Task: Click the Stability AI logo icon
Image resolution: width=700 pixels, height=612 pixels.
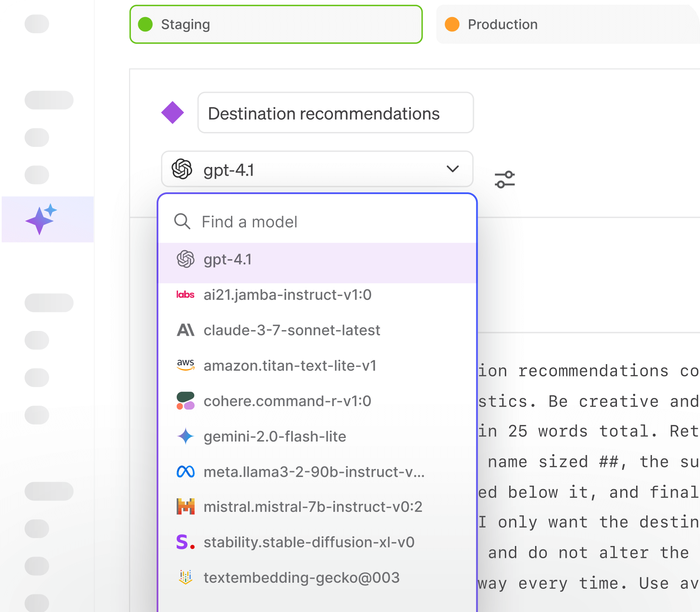Action: tap(185, 542)
